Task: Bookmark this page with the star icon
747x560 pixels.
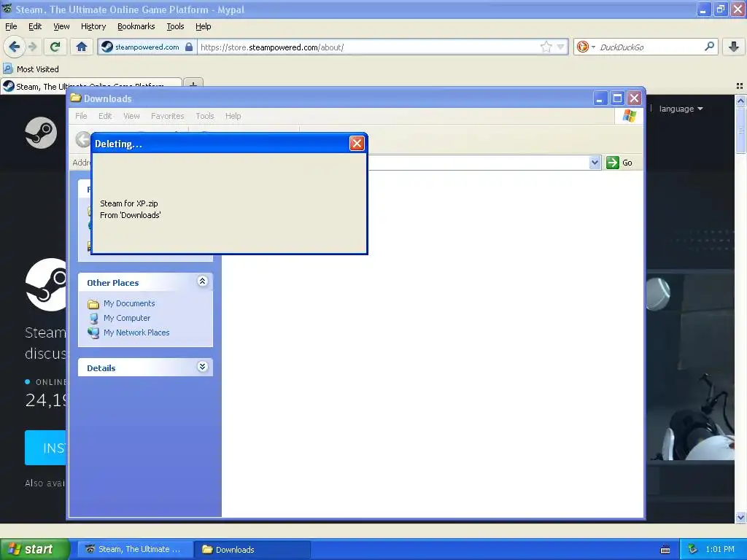Action: [546, 47]
